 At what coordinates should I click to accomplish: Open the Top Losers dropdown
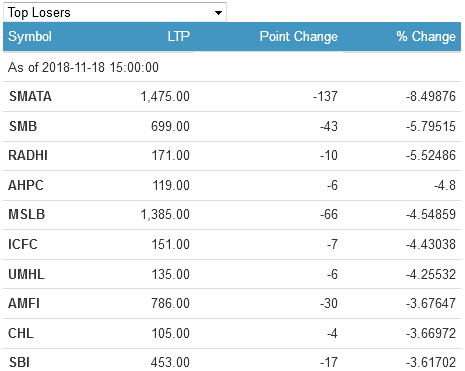pyautogui.click(x=115, y=12)
